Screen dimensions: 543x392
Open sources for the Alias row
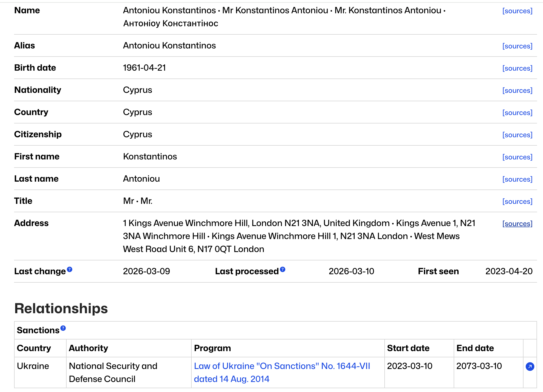point(517,46)
